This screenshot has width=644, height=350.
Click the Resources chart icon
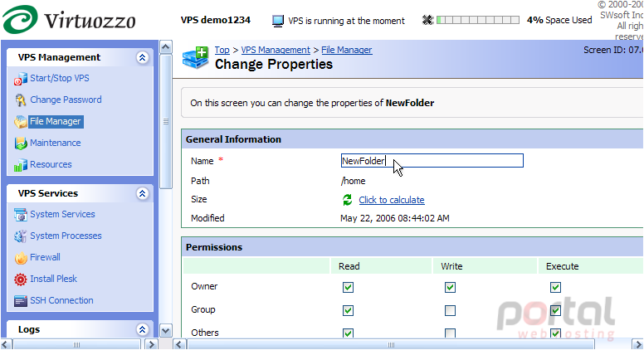(21, 165)
